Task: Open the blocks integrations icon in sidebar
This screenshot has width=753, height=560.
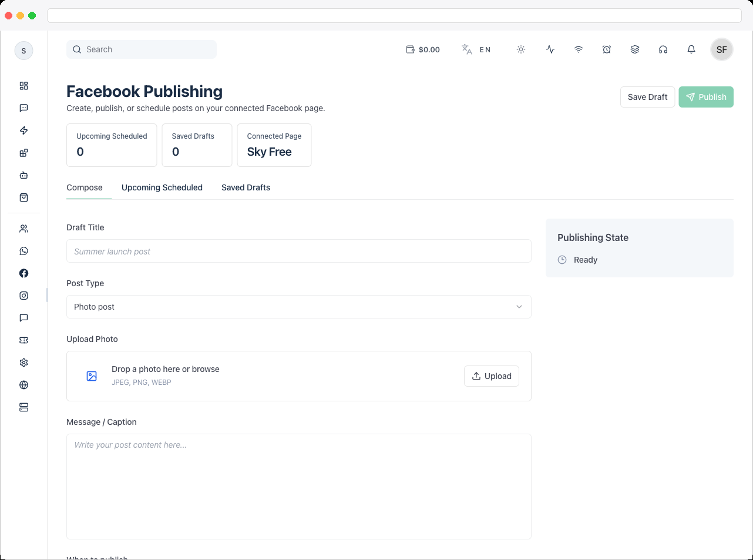Action: [x=23, y=153]
